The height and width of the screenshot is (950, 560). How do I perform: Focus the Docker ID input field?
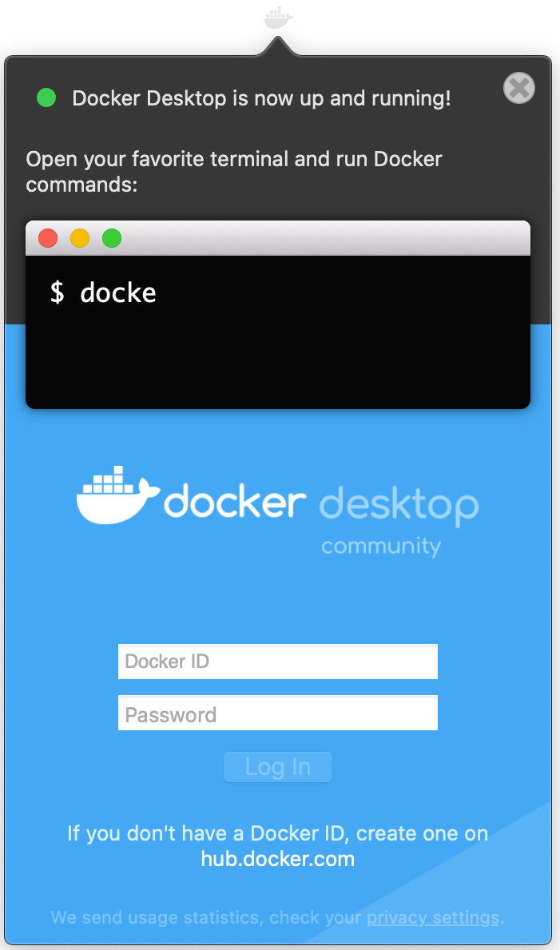coord(277,662)
